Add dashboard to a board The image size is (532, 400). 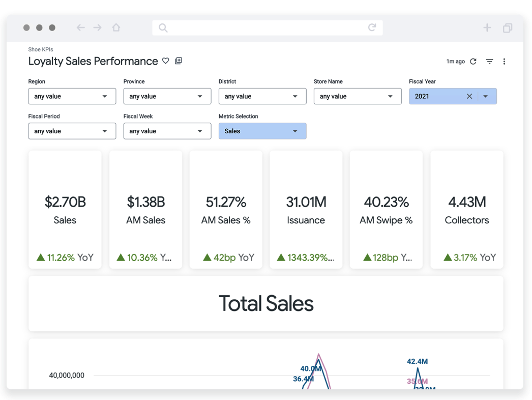click(179, 61)
